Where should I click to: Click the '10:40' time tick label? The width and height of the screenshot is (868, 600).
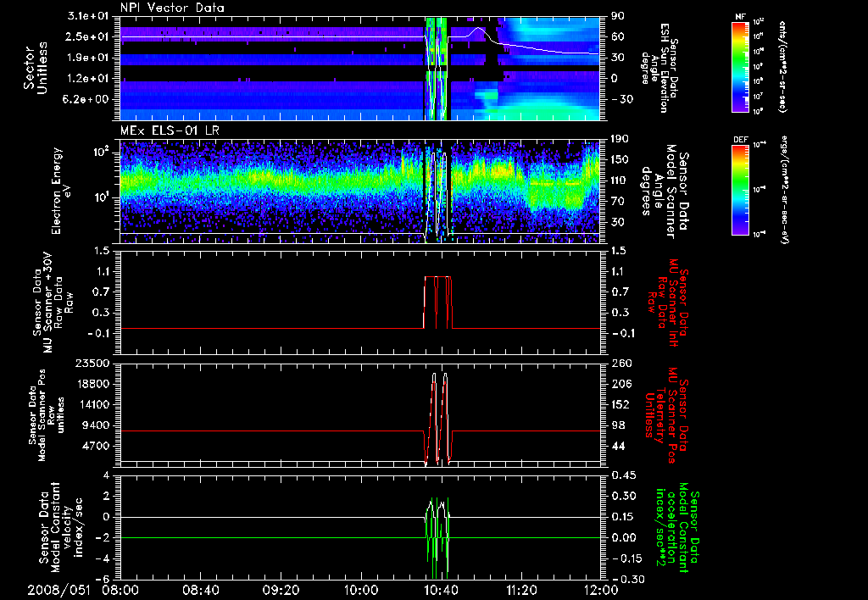(441, 591)
